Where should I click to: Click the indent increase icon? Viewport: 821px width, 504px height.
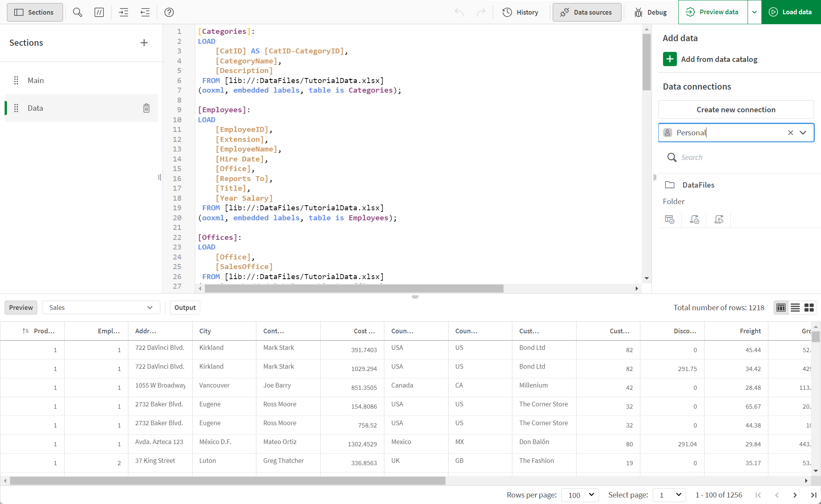124,12
